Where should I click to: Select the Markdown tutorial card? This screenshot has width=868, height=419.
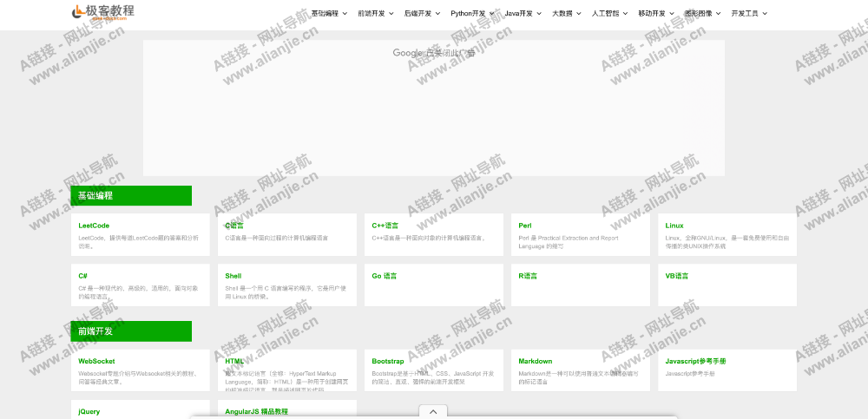point(536,361)
